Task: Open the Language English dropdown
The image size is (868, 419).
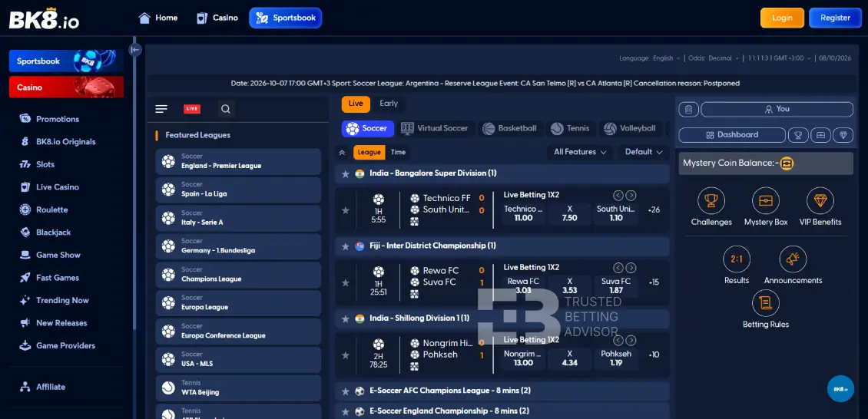Action: (x=649, y=58)
